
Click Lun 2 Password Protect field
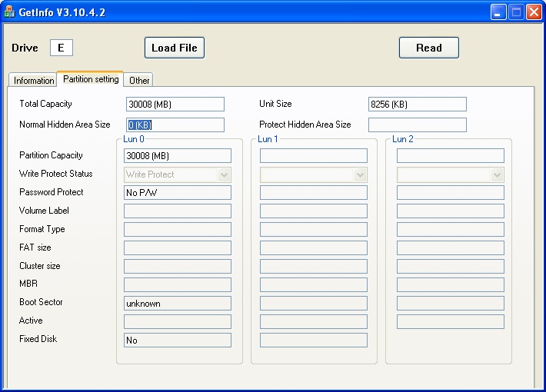[x=450, y=192]
